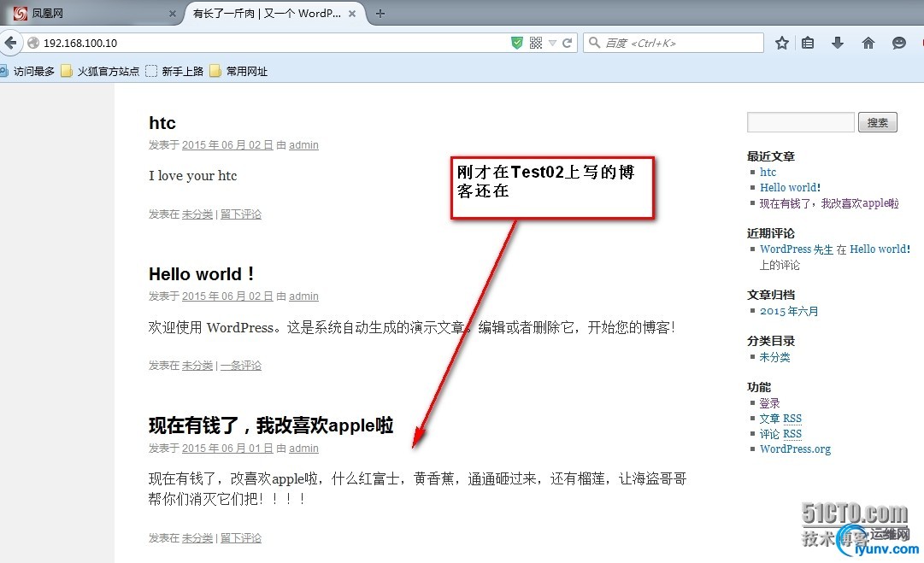Close the WordPress blog tab
This screenshot has width=924, height=563.
click(x=352, y=14)
